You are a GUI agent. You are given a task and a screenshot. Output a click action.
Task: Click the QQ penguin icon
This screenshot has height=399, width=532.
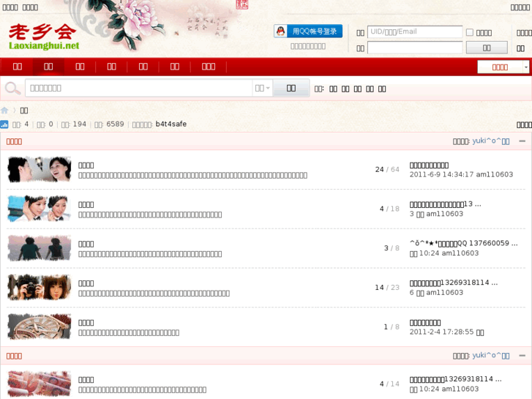tap(280, 31)
